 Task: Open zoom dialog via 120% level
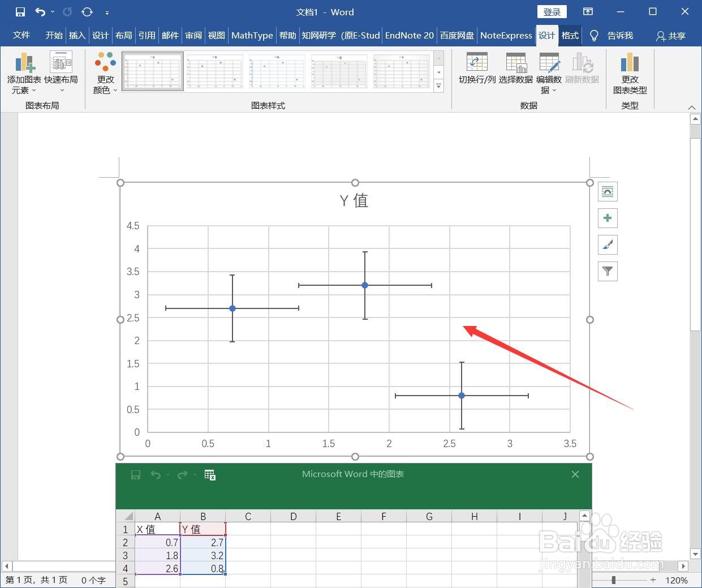tap(677, 580)
